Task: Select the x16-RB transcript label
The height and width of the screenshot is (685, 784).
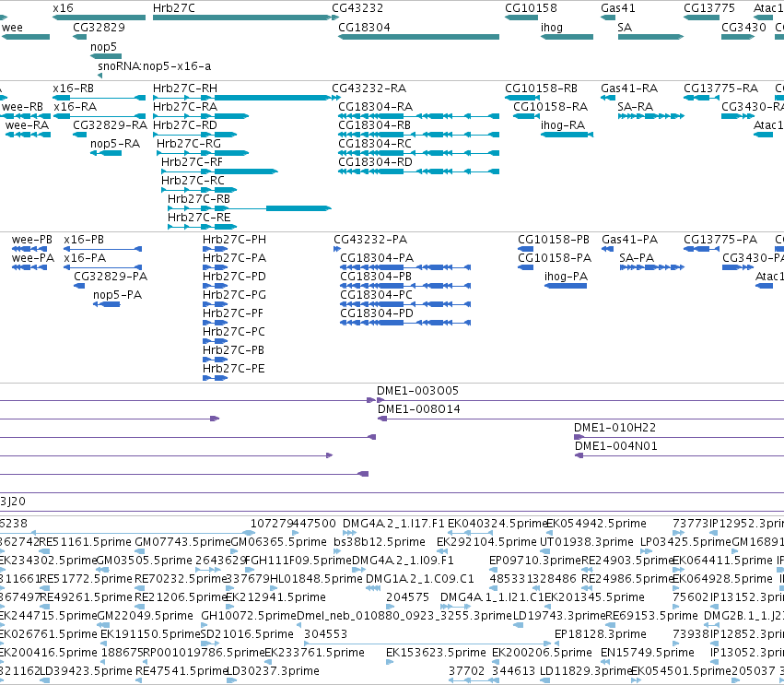Action: 73,89
